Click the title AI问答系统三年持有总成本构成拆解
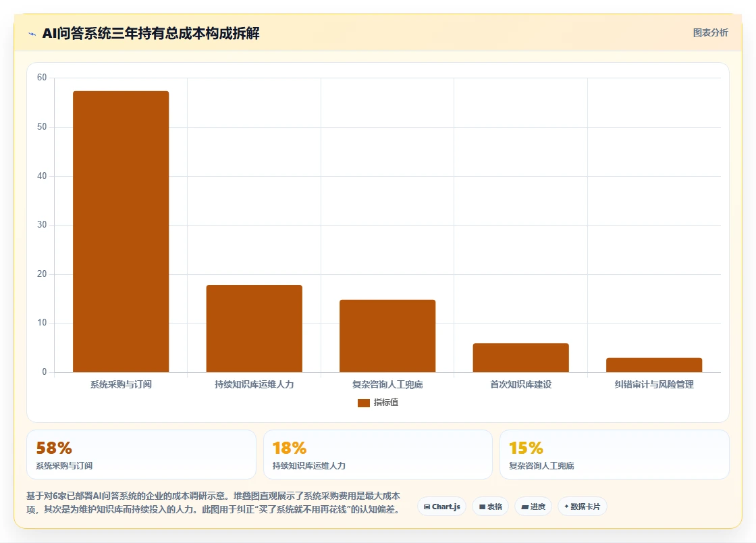Image resolution: width=756 pixels, height=543 pixels. click(151, 33)
